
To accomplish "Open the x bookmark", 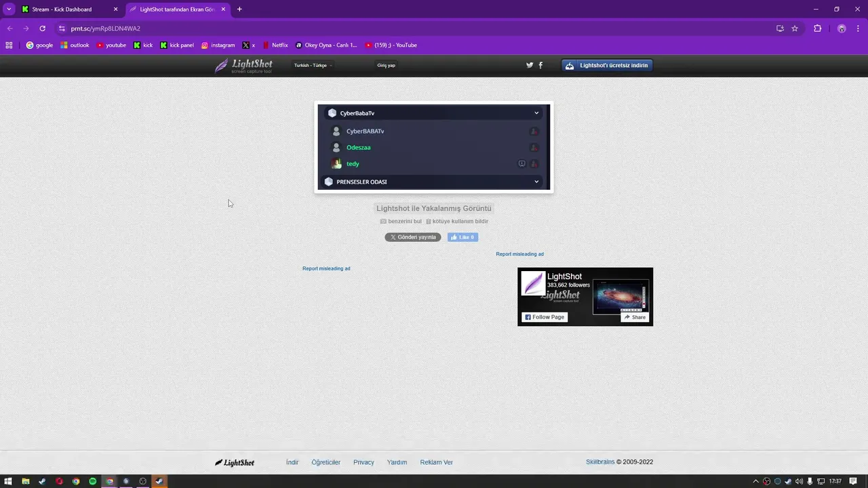I will point(249,45).
